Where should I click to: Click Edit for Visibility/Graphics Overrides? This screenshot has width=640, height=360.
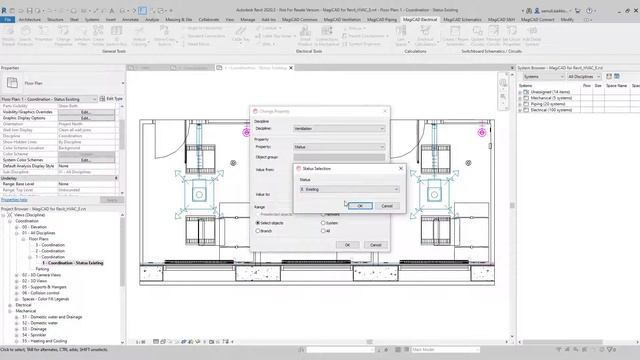click(x=85, y=112)
